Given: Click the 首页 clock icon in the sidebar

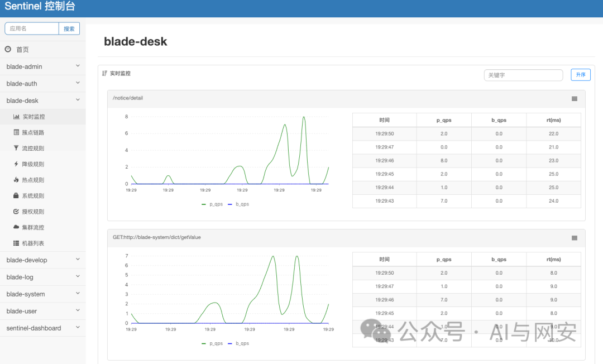Looking at the screenshot, I should [8, 49].
